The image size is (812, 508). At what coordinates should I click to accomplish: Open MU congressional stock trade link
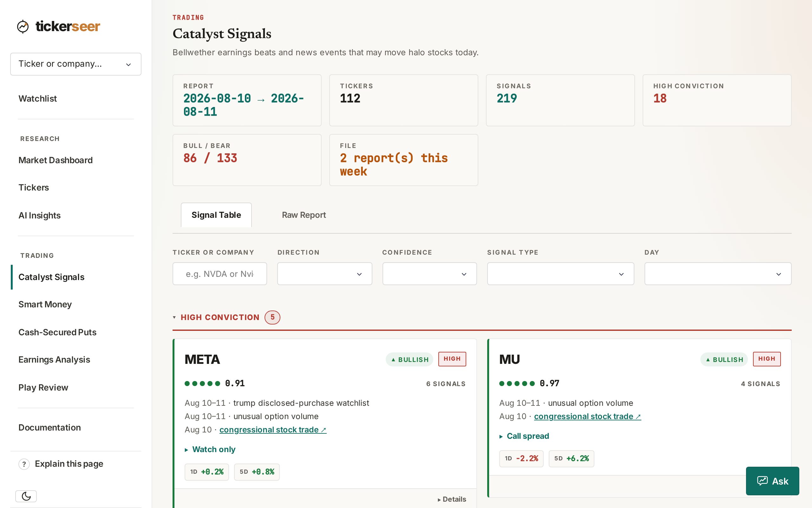[x=587, y=416]
